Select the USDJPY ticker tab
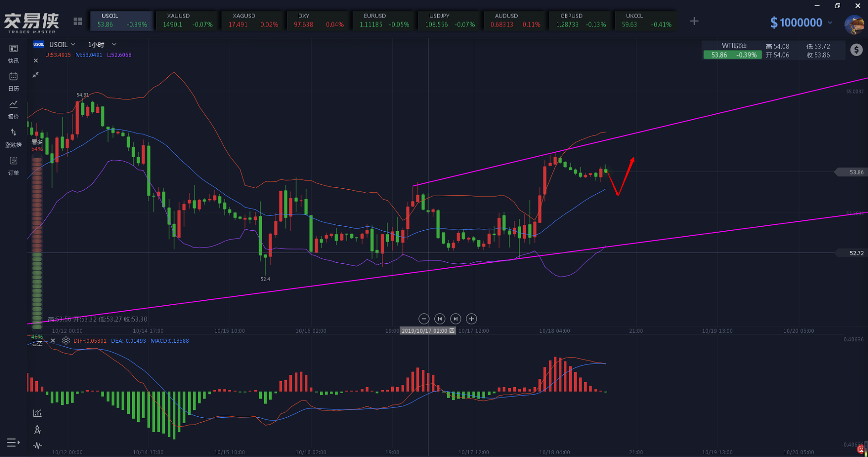The width and height of the screenshot is (868, 457). pyautogui.click(x=450, y=21)
